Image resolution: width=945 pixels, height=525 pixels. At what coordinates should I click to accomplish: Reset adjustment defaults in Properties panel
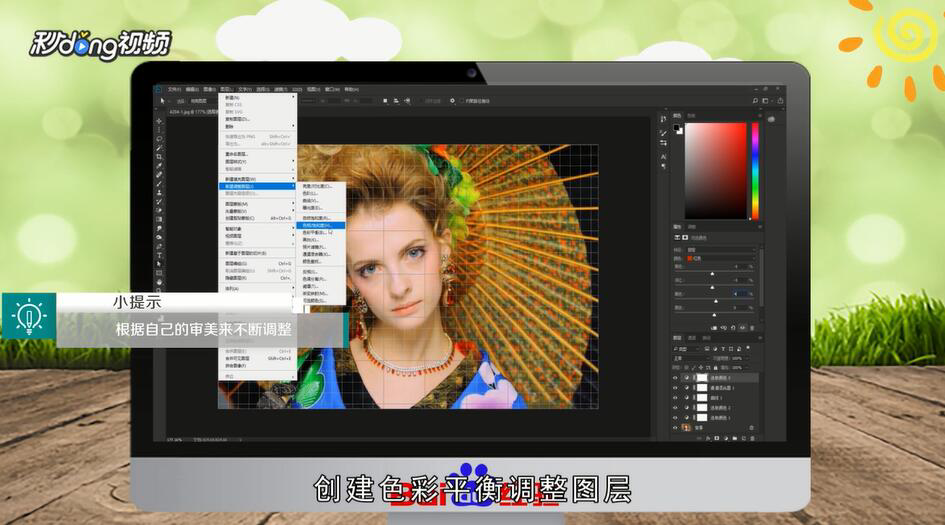click(733, 328)
